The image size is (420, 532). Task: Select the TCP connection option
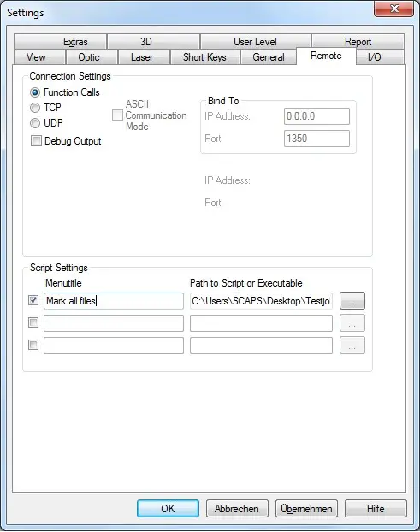35,108
